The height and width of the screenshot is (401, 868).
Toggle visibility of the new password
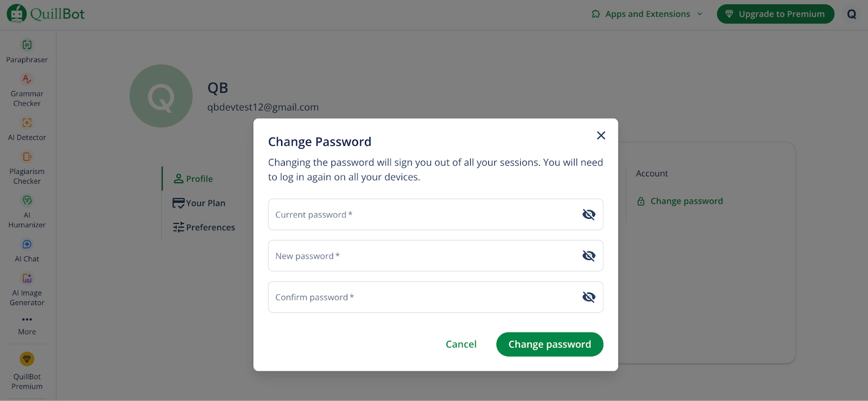pos(589,256)
